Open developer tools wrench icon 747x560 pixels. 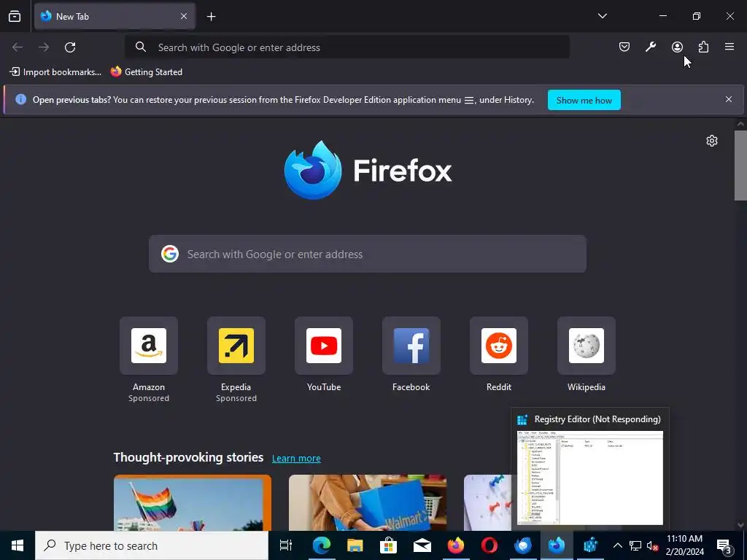[x=651, y=47]
